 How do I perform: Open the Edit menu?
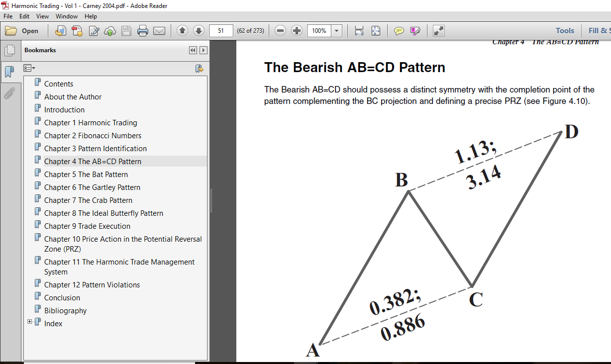click(24, 16)
